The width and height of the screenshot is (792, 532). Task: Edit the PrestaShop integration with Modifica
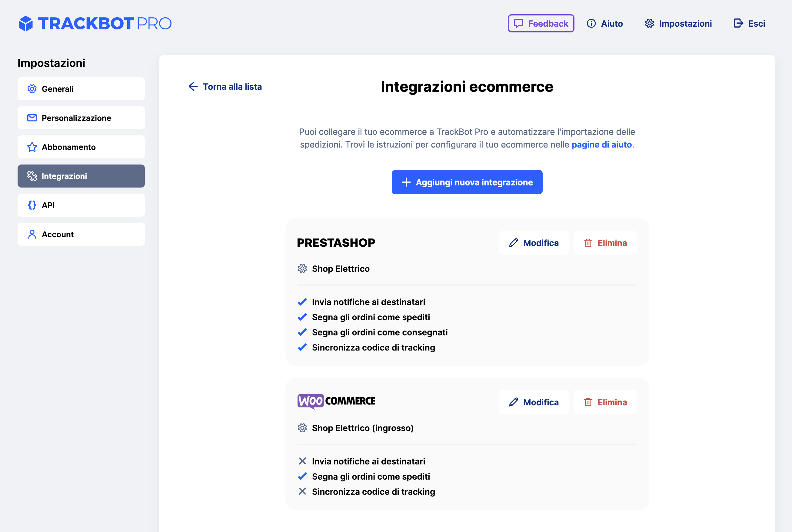(534, 243)
